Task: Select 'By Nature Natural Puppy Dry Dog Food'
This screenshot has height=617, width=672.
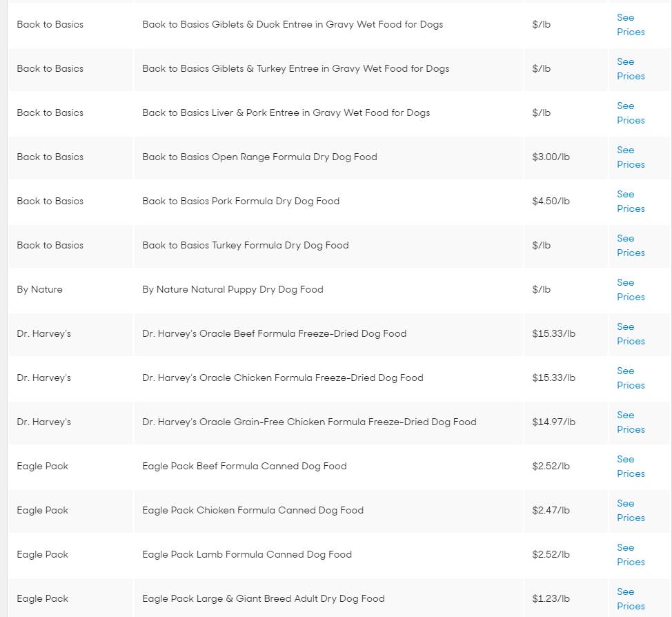Action: click(233, 289)
